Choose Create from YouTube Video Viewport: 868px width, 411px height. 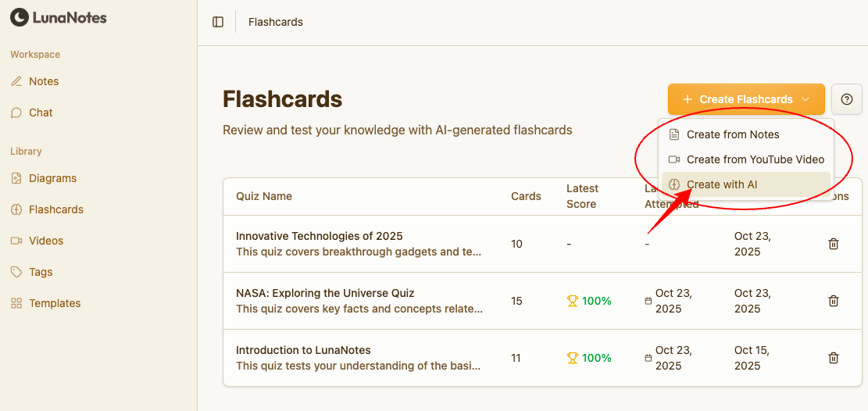(x=755, y=159)
